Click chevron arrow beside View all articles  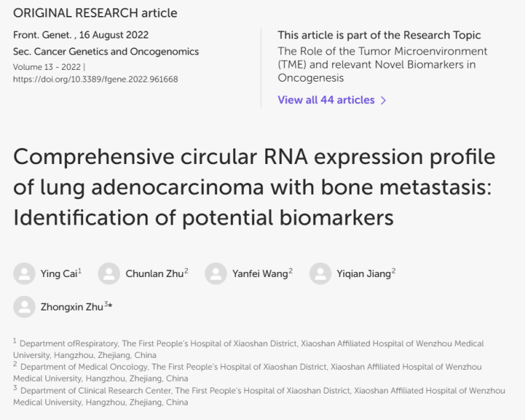(x=384, y=100)
